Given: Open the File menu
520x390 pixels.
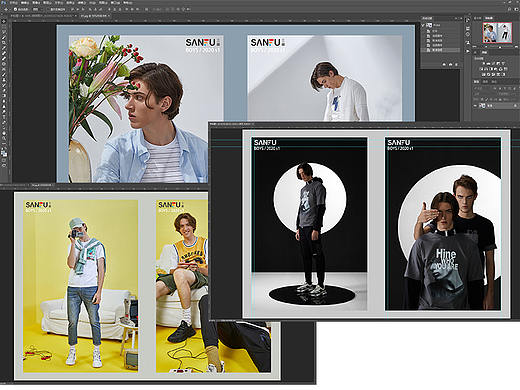Looking at the screenshot, I should point(14,3).
